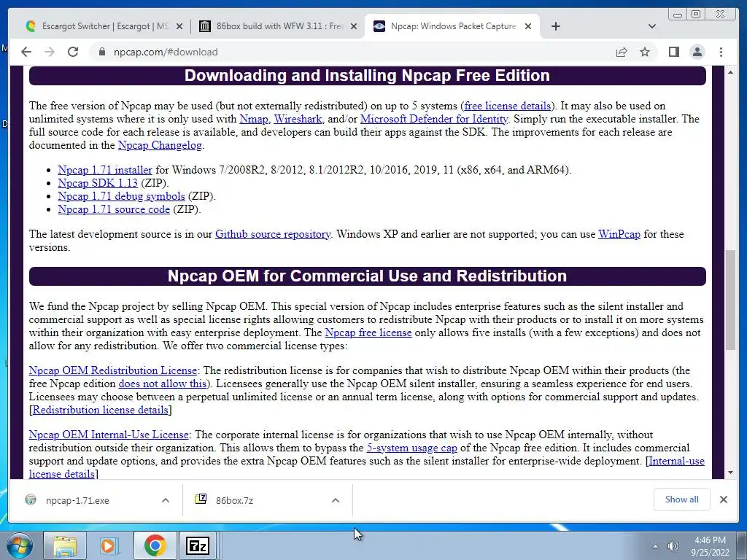747x560 pixels.
Task: Click the address bar URL
Action: pos(166,52)
